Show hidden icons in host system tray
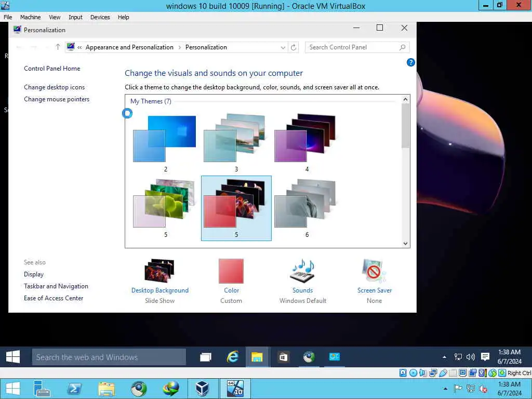Screen dimensions: 532x399 [x=445, y=389]
